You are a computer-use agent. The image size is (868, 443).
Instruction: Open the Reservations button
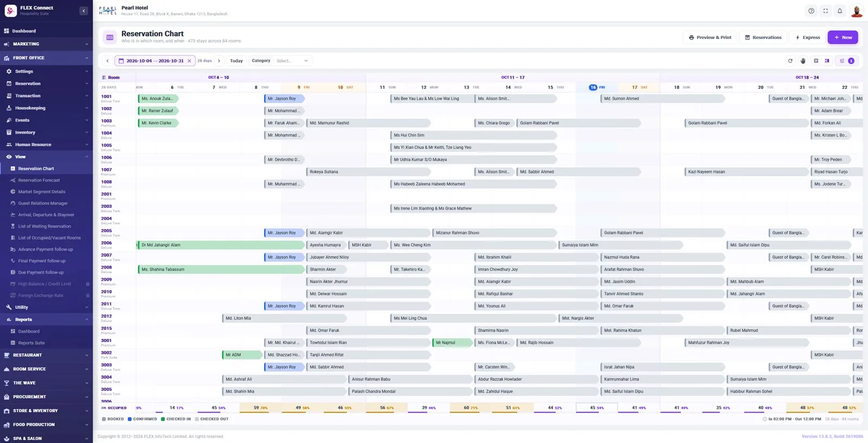tap(763, 37)
